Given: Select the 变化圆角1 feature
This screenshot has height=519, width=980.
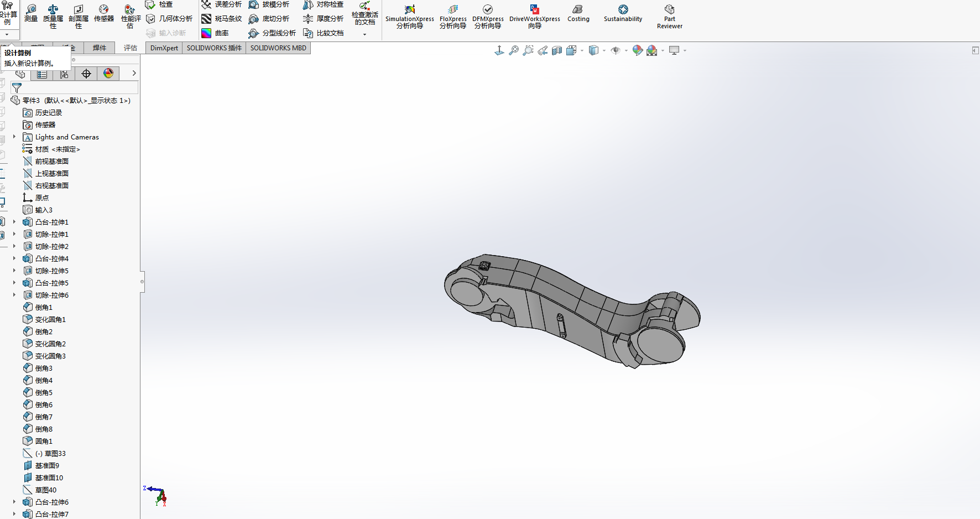Looking at the screenshot, I should point(44,319).
